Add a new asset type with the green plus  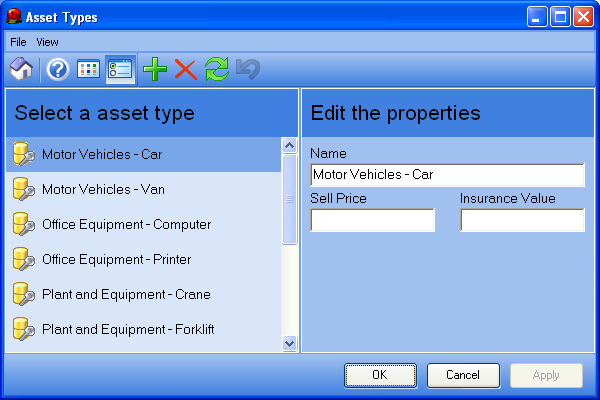[155, 69]
